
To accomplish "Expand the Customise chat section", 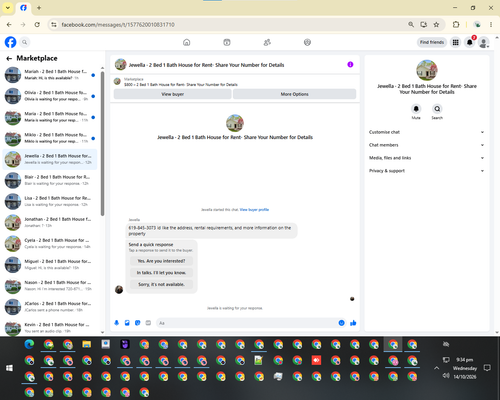I will [x=426, y=132].
